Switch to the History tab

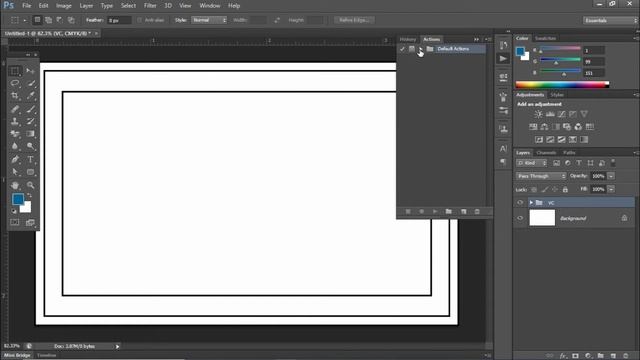pos(408,39)
